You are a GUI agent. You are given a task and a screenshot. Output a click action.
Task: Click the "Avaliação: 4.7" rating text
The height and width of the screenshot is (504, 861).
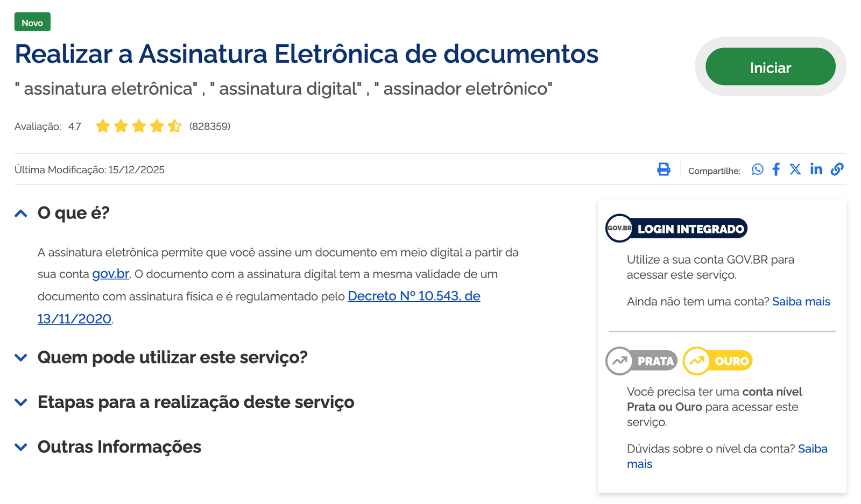point(48,126)
